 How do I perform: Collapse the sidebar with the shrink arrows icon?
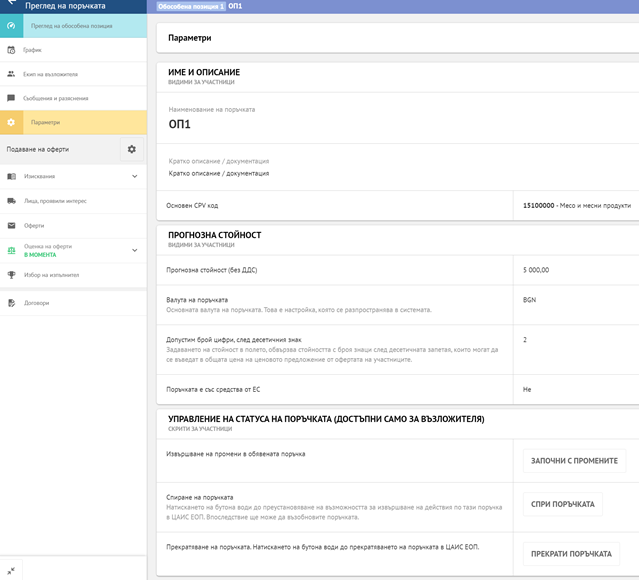coord(11,570)
